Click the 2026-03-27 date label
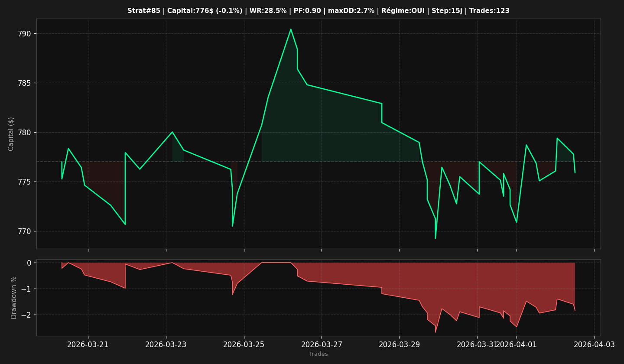Screen dimensions: 624x364 click(x=322, y=344)
